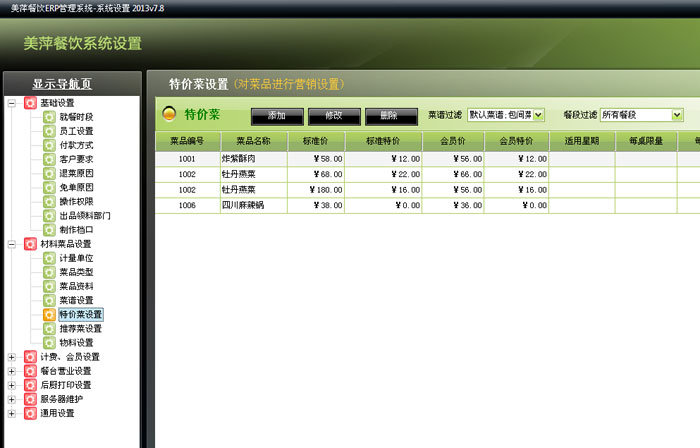Collapse the 基础设置 tree node
Image resolution: width=700 pixels, height=448 pixels.
[x=12, y=103]
